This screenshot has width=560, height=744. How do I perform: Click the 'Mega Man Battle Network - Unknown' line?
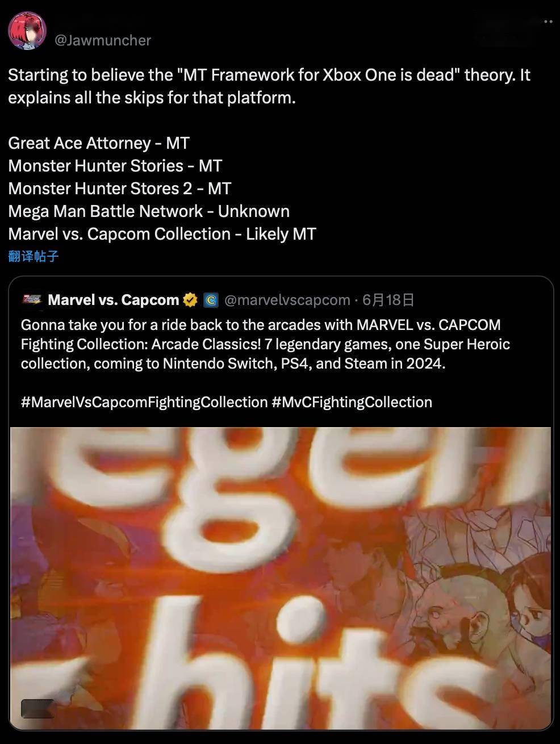point(149,211)
